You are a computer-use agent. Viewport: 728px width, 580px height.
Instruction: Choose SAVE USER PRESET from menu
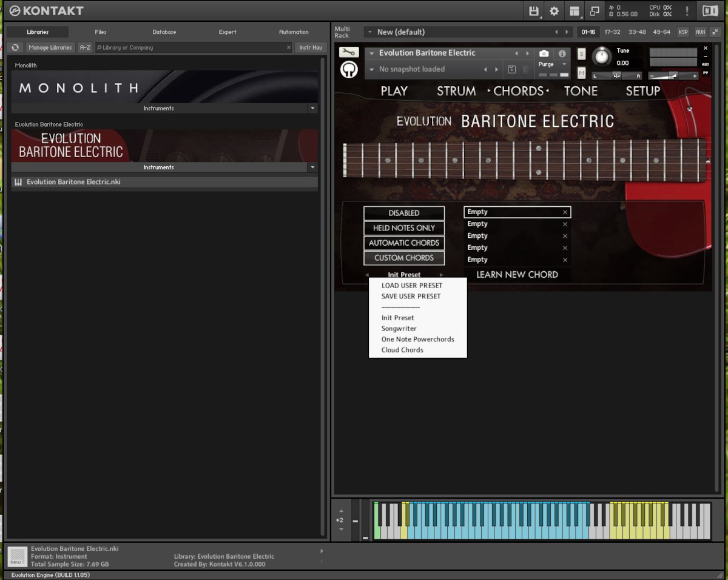pyautogui.click(x=411, y=297)
